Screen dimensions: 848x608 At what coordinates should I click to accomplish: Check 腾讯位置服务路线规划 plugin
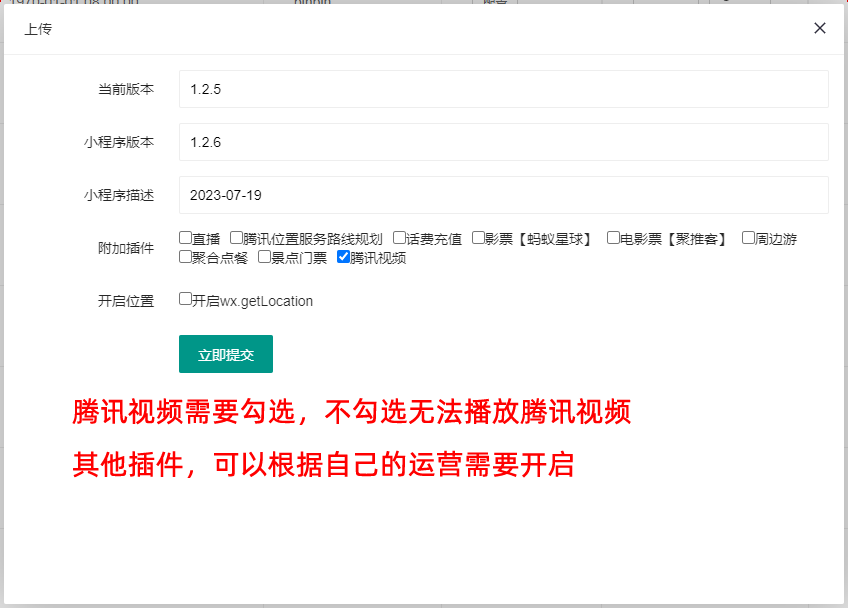(236, 237)
